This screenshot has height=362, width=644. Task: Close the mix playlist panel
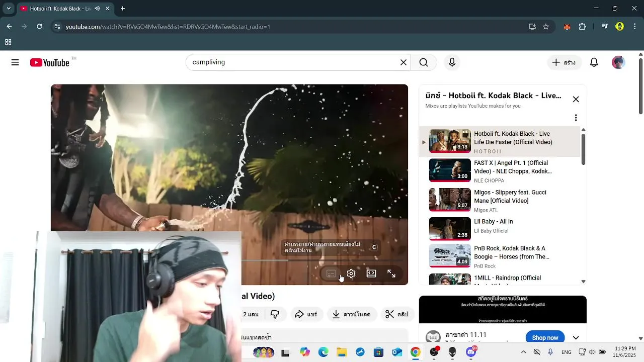click(576, 99)
